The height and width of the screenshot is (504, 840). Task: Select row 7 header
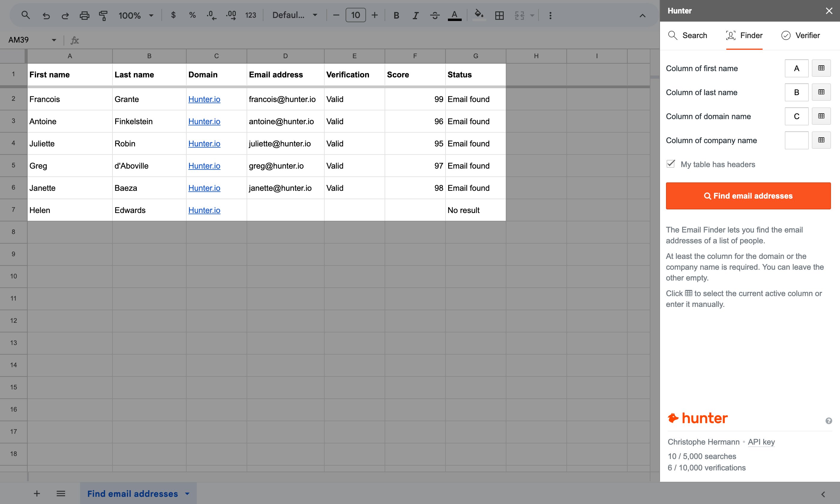point(13,210)
